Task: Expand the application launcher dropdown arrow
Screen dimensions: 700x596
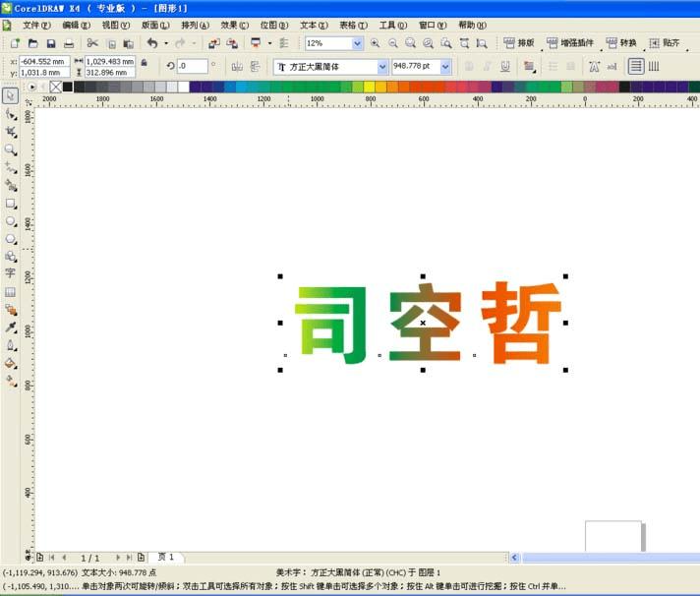Action: click(x=269, y=43)
